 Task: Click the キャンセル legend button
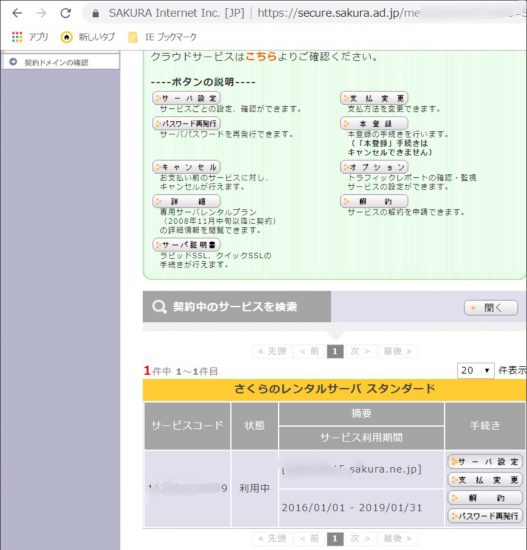(x=187, y=167)
